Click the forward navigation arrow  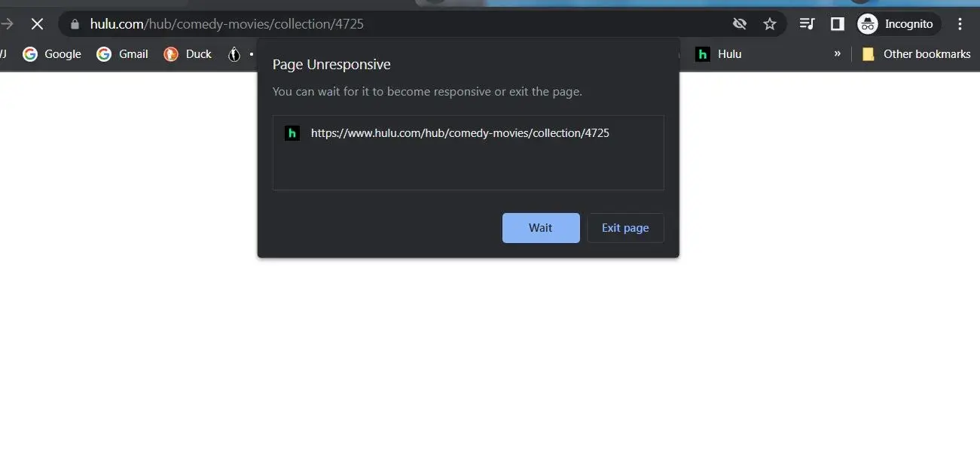7,24
